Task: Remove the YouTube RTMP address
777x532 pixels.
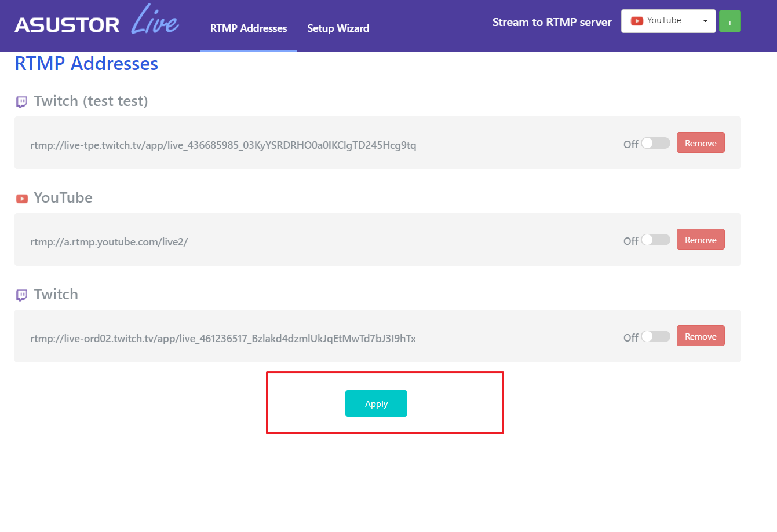Action: 701,240
